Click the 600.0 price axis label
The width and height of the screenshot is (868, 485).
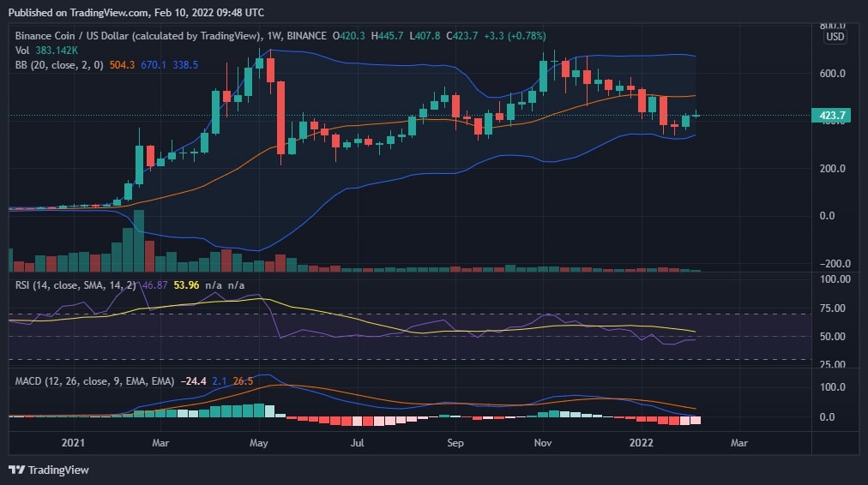pyautogui.click(x=833, y=73)
